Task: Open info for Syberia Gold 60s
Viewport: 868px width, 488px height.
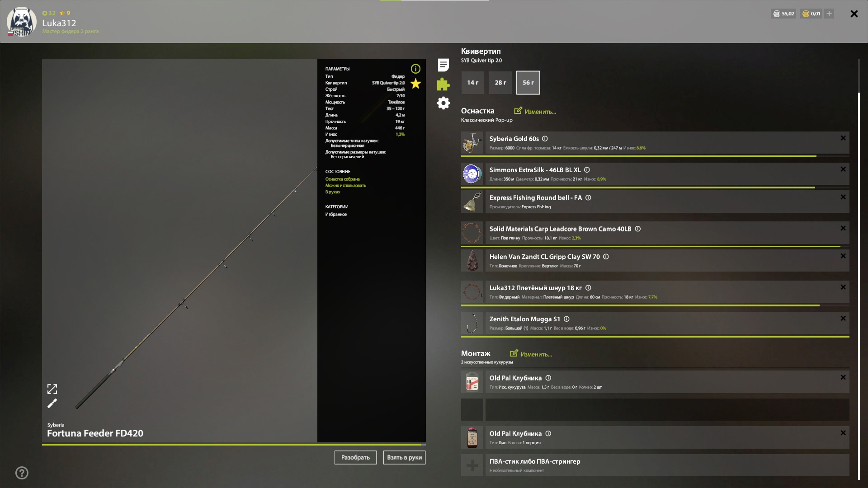Action: tap(545, 139)
